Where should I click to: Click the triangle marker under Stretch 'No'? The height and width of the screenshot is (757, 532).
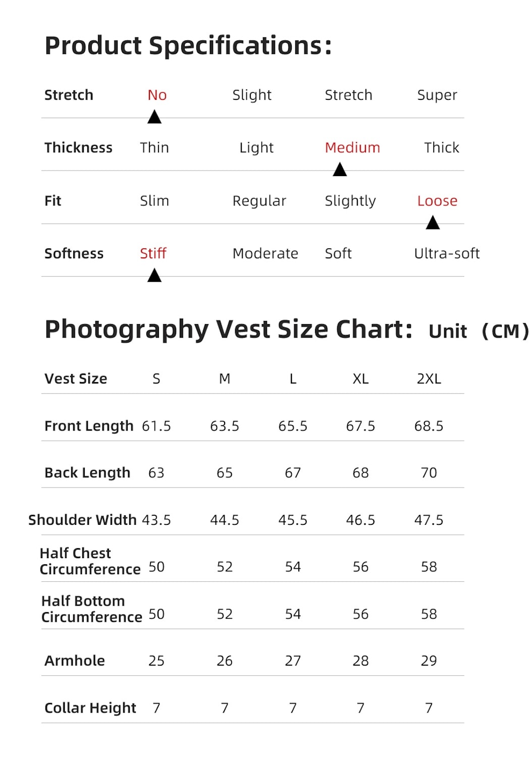(154, 118)
